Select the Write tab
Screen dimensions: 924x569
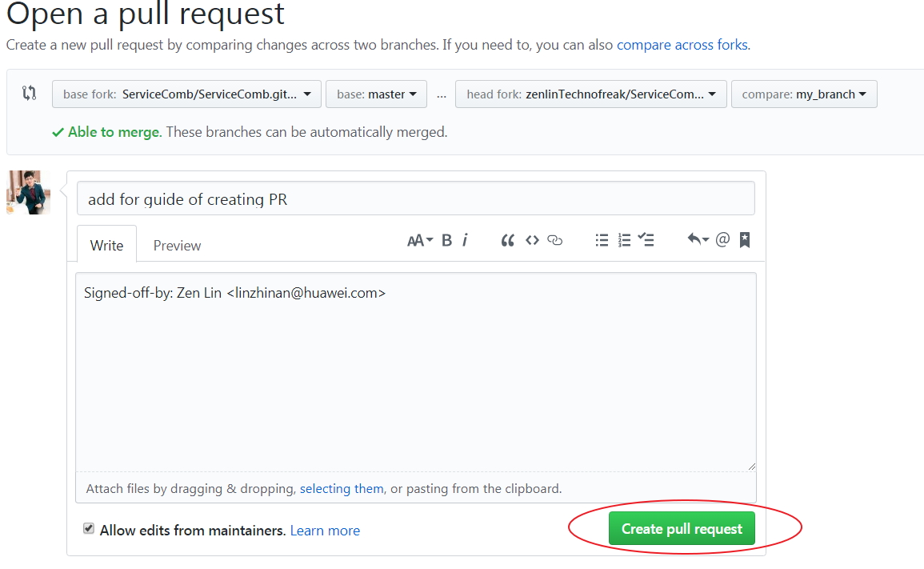click(106, 246)
